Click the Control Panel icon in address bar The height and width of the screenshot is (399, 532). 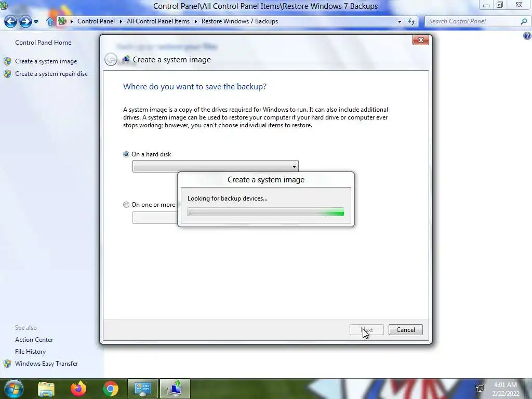(62, 21)
